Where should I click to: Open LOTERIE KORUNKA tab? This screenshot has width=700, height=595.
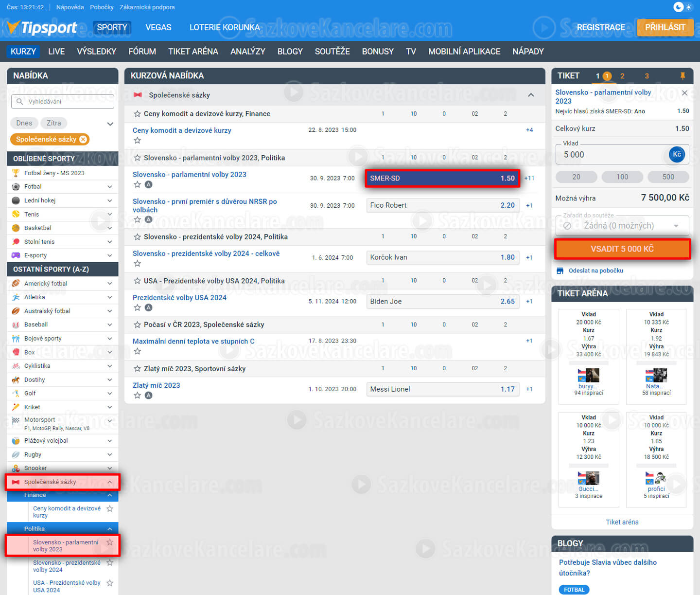point(225,27)
